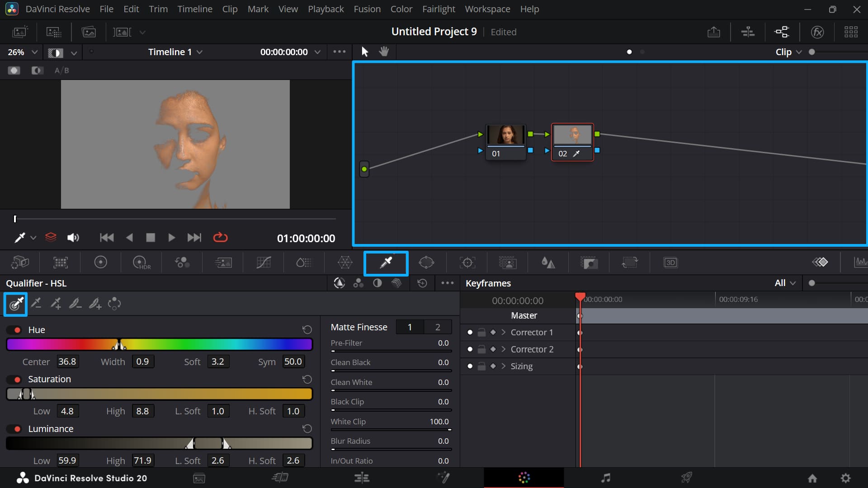
Task: Select the Qualifier eyedropper picker tool
Action: tap(15, 304)
